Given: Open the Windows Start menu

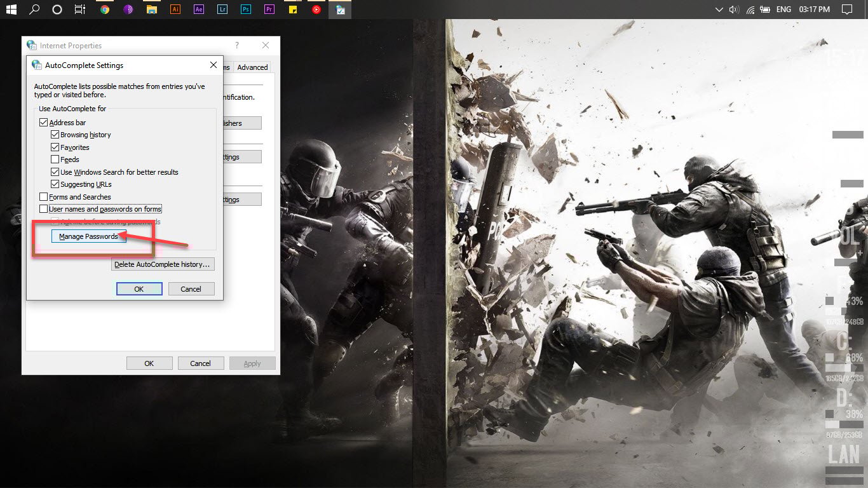Looking at the screenshot, I should (x=10, y=10).
